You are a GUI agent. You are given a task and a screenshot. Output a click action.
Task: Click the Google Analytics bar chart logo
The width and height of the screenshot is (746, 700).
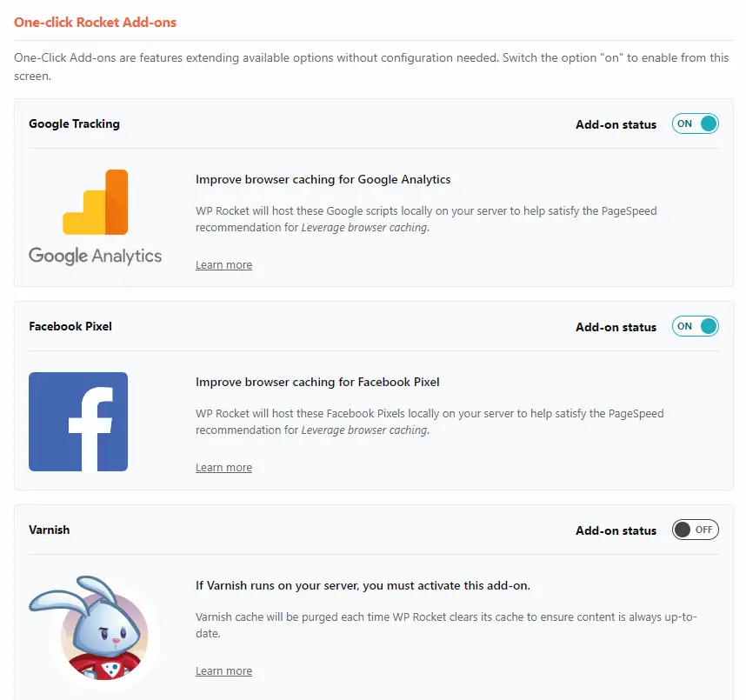pos(95,203)
